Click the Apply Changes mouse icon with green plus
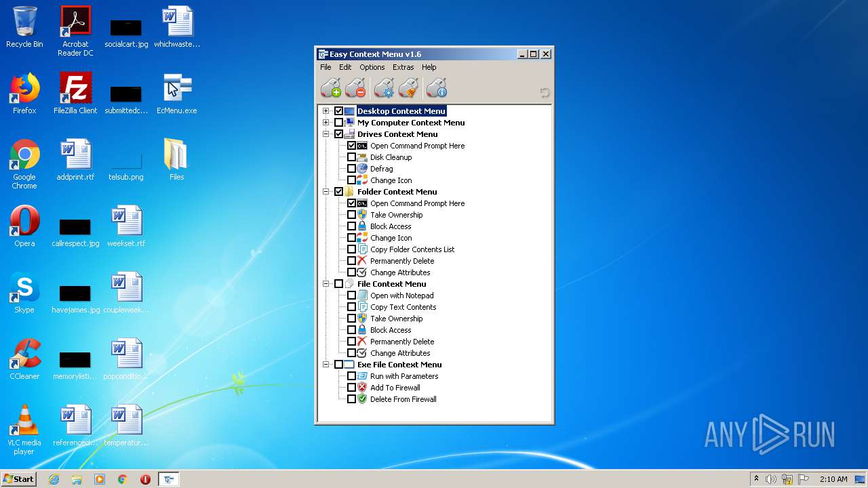Image resolution: width=868 pixels, height=488 pixels. click(x=331, y=88)
